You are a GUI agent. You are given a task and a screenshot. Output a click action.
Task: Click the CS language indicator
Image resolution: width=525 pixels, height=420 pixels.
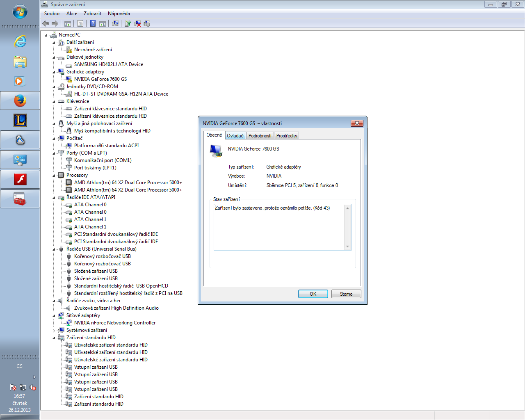point(20,366)
